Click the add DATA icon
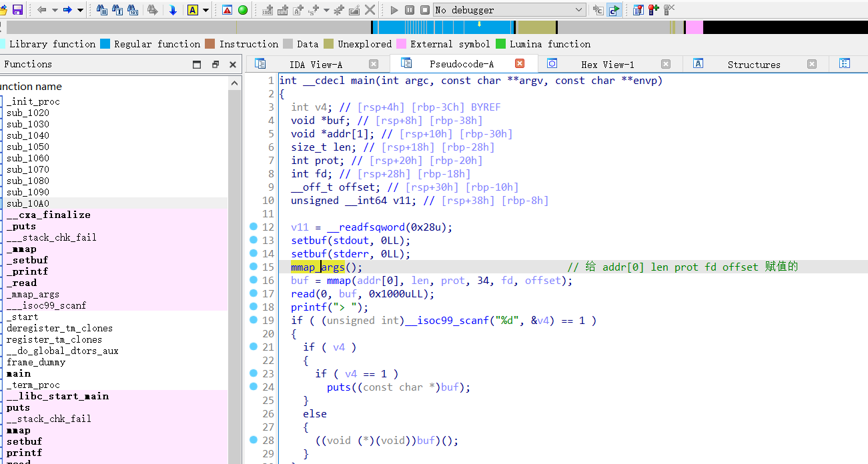Image resolution: width=868 pixels, height=464 pixels. coord(283,10)
